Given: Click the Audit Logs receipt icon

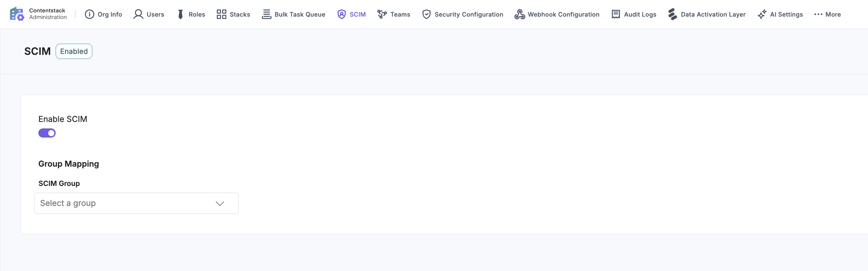Looking at the screenshot, I should [x=616, y=14].
